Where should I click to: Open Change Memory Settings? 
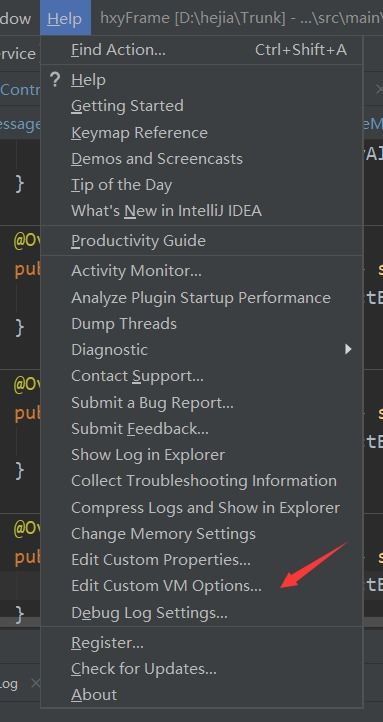163,534
